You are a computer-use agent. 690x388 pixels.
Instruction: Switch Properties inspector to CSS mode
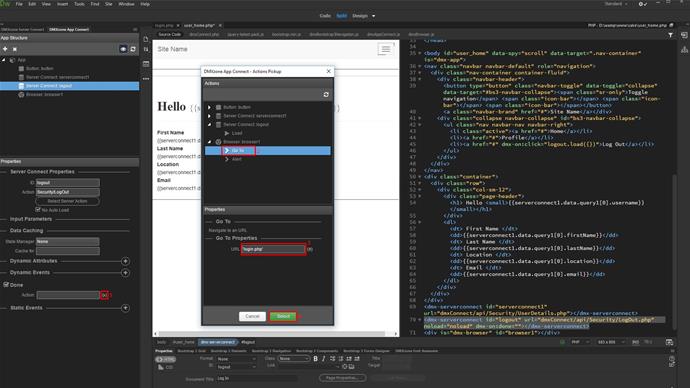click(x=165, y=367)
